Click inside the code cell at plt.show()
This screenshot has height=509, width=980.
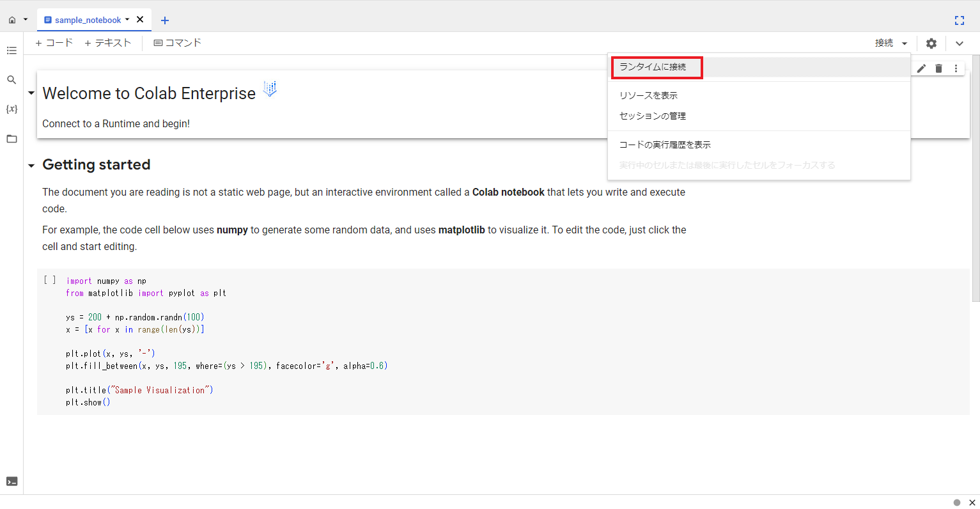(88, 402)
